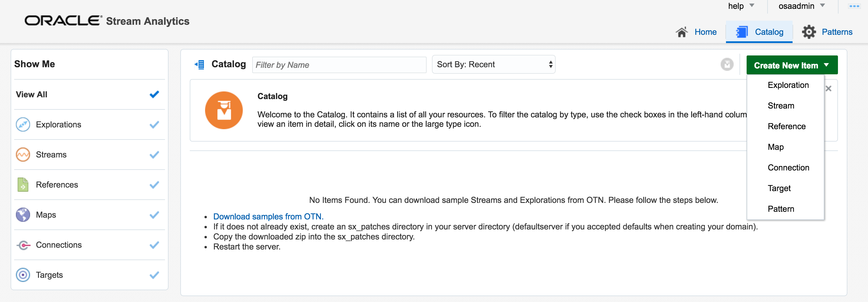Click the Targets bullseye icon
Viewport: 868px width, 302px height.
coord(23,275)
